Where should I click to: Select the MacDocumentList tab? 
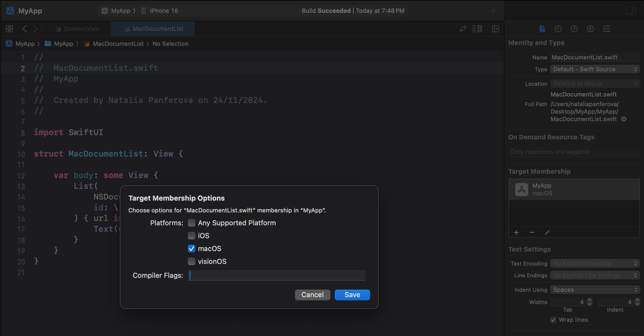[x=153, y=29]
